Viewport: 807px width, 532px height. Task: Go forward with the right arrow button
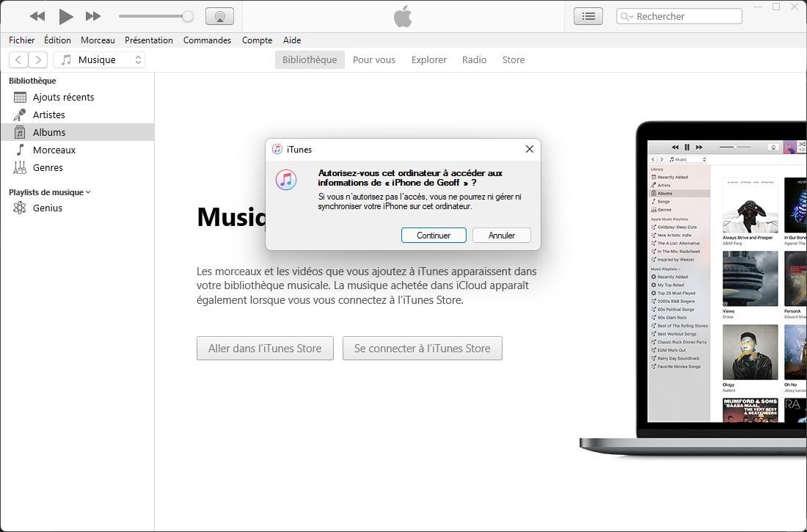[38, 59]
